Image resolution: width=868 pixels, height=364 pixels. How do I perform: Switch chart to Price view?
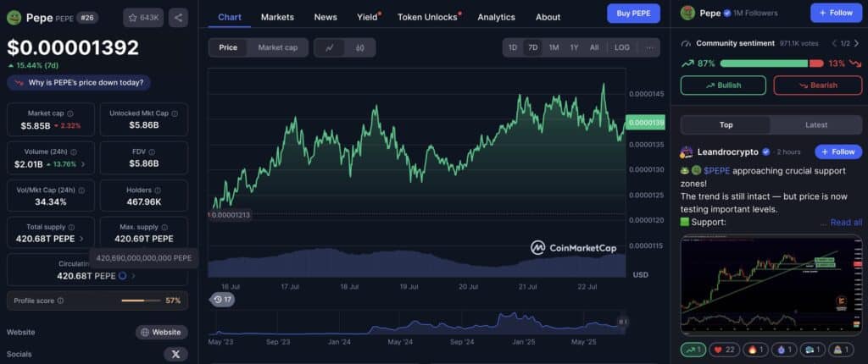click(x=228, y=47)
